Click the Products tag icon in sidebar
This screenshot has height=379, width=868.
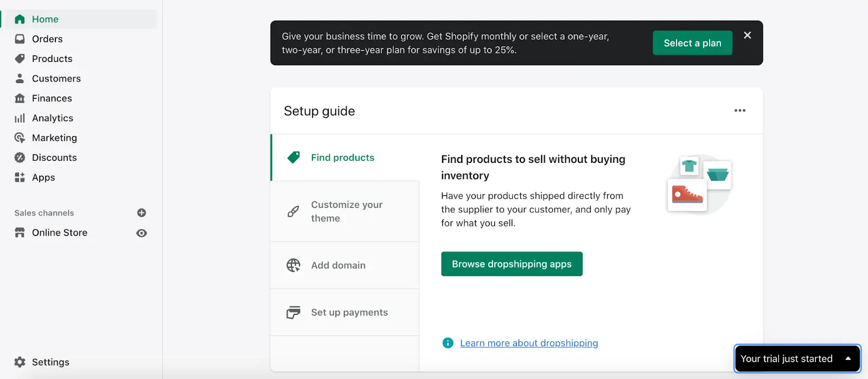pyautogui.click(x=20, y=59)
